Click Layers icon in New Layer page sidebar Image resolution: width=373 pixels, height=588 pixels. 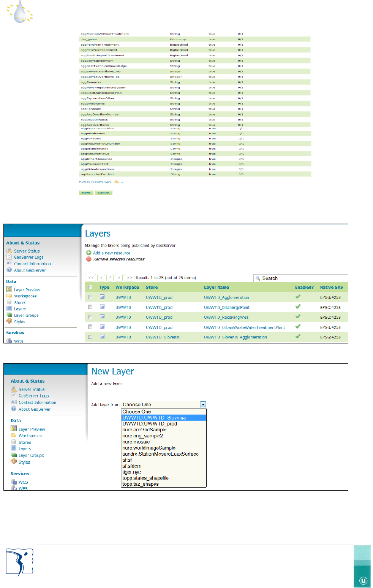click(14, 448)
